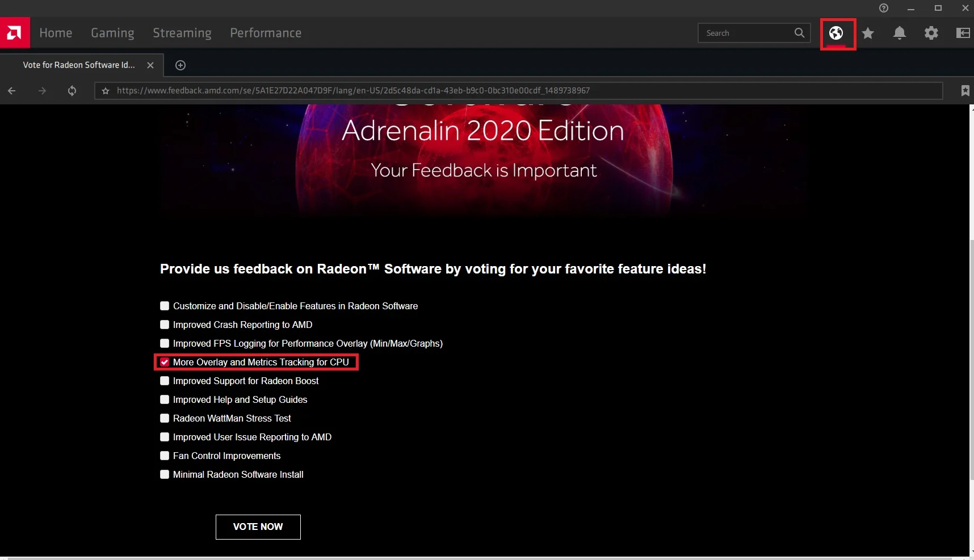Image resolution: width=974 pixels, height=560 pixels.
Task: Open the Home menu
Action: pyautogui.click(x=56, y=33)
